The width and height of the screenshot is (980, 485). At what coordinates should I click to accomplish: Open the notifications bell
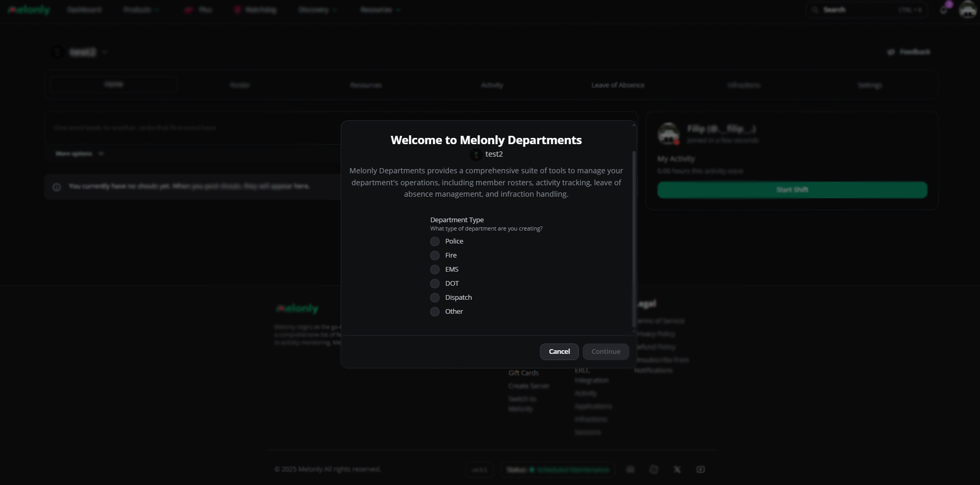tap(944, 10)
